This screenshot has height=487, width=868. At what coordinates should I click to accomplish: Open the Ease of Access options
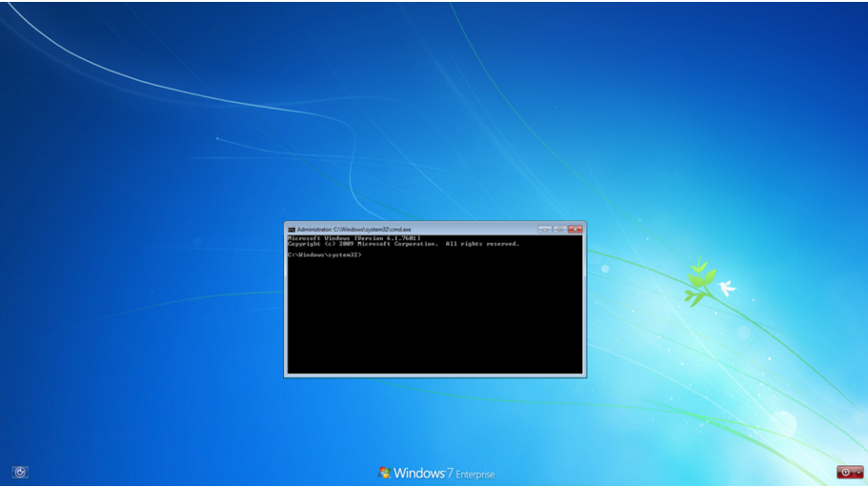pos(20,472)
